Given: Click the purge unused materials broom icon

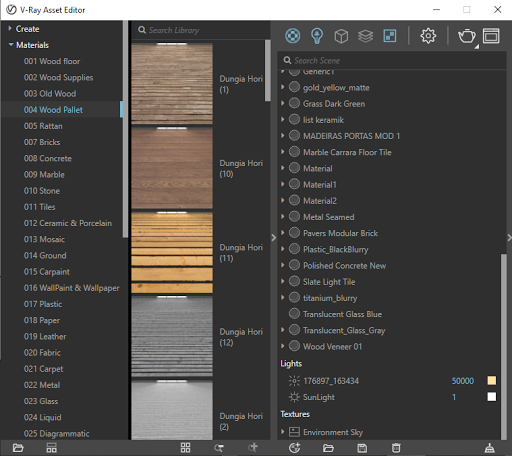Looking at the screenshot, I should (489, 448).
